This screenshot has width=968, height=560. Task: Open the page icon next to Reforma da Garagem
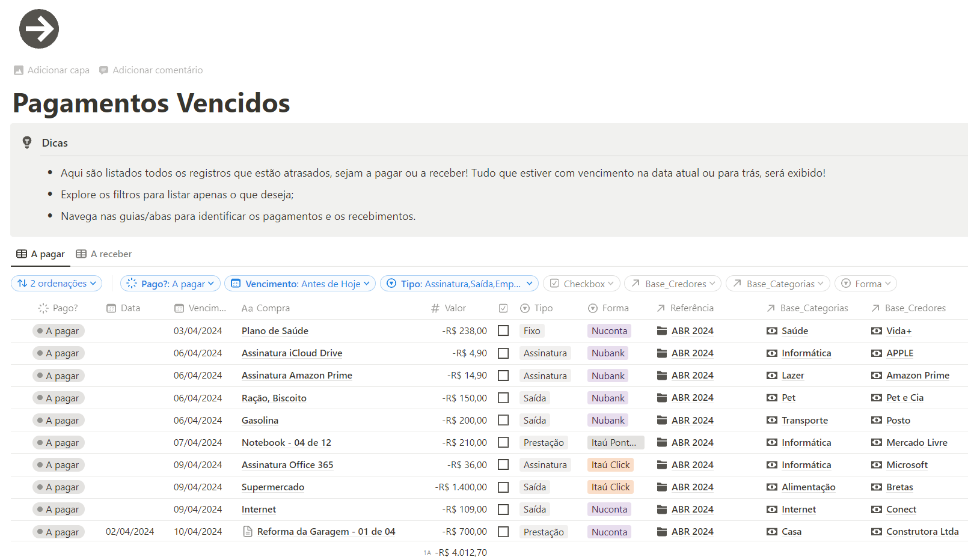tap(247, 532)
